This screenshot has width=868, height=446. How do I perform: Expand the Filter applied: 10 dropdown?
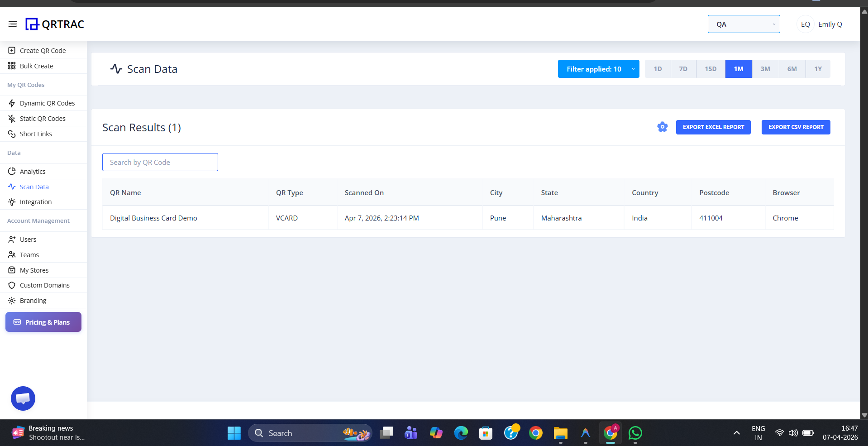pos(598,69)
